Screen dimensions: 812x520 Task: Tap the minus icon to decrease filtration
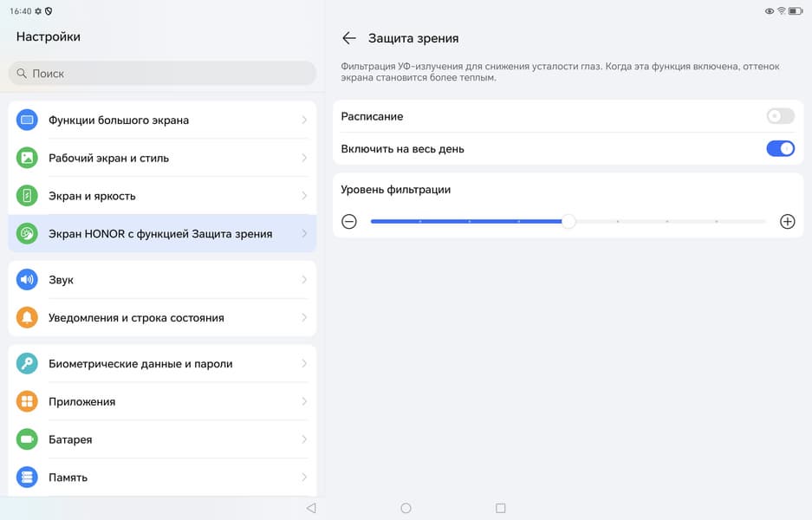pos(349,222)
